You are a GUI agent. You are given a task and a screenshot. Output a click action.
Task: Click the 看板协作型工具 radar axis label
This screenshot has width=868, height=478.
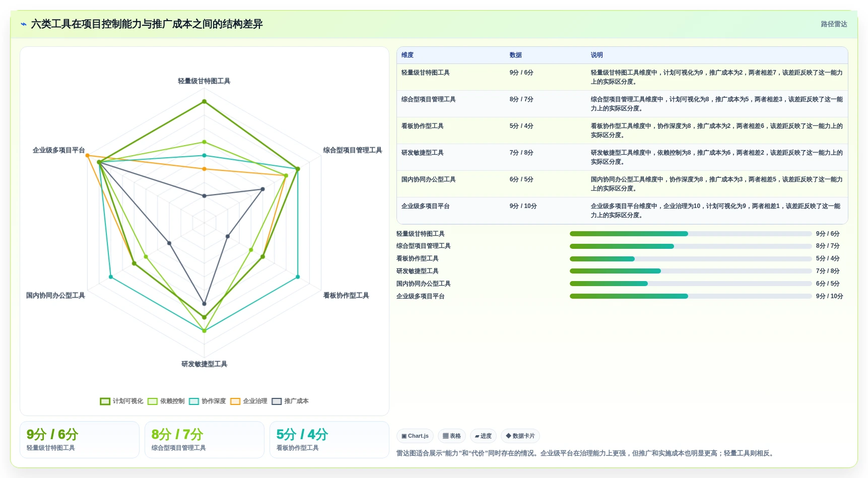pos(346,296)
